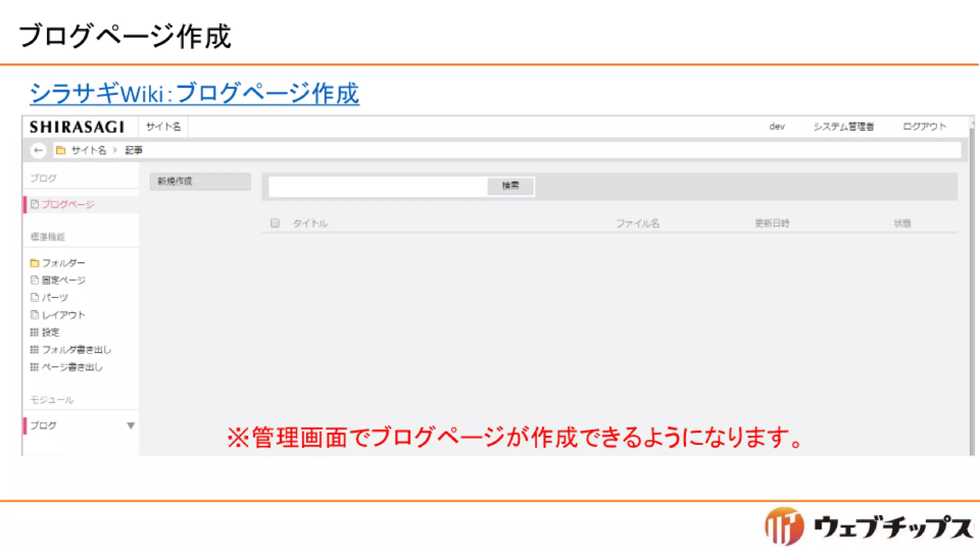
Task: Select ページ書き出し in the sidebar
Action: pyautogui.click(x=72, y=367)
